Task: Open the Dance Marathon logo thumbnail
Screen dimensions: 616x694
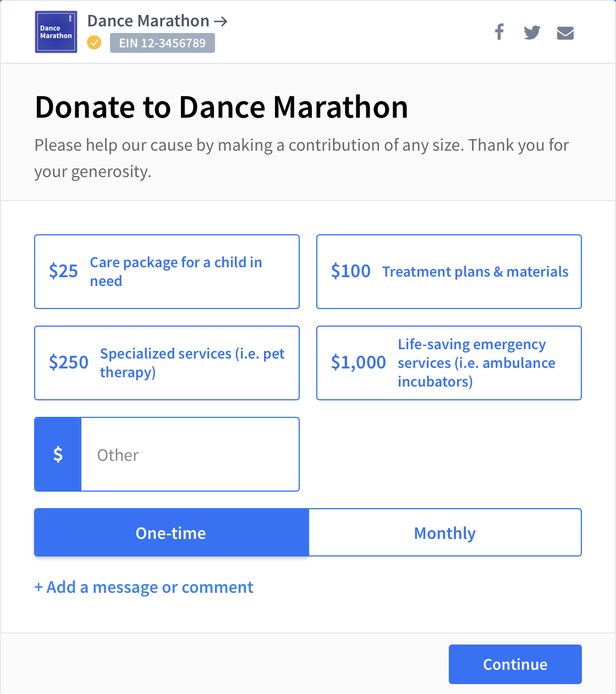Action: click(56, 32)
